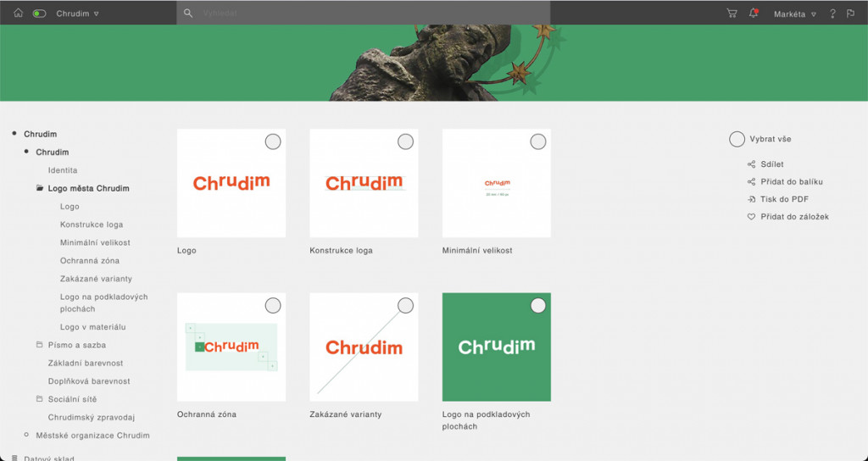Click the home icon in top bar
Image resolution: width=868 pixels, height=461 pixels.
[18, 14]
